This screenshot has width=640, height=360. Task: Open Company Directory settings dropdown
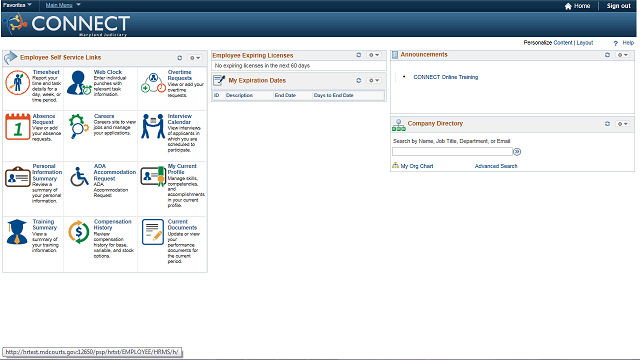click(x=622, y=124)
